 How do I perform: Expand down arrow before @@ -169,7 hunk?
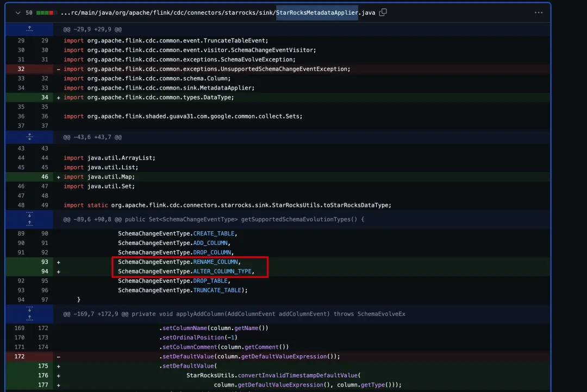point(29,309)
